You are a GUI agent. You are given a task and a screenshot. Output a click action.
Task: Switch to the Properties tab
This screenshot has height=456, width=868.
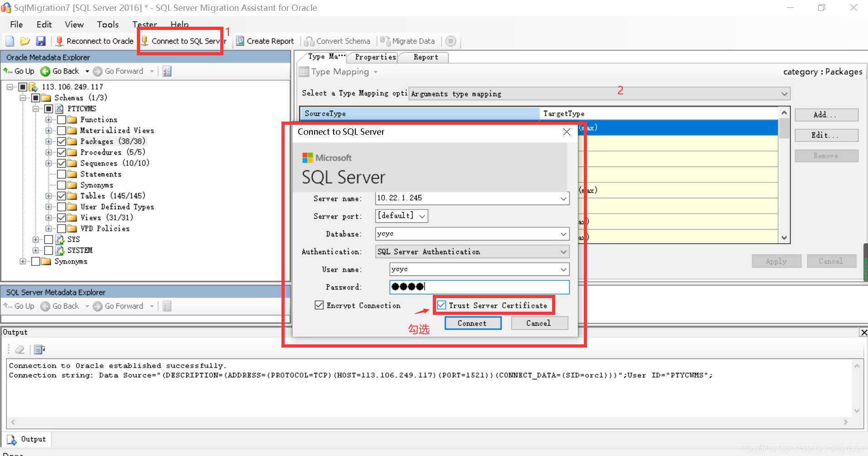point(375,57)
